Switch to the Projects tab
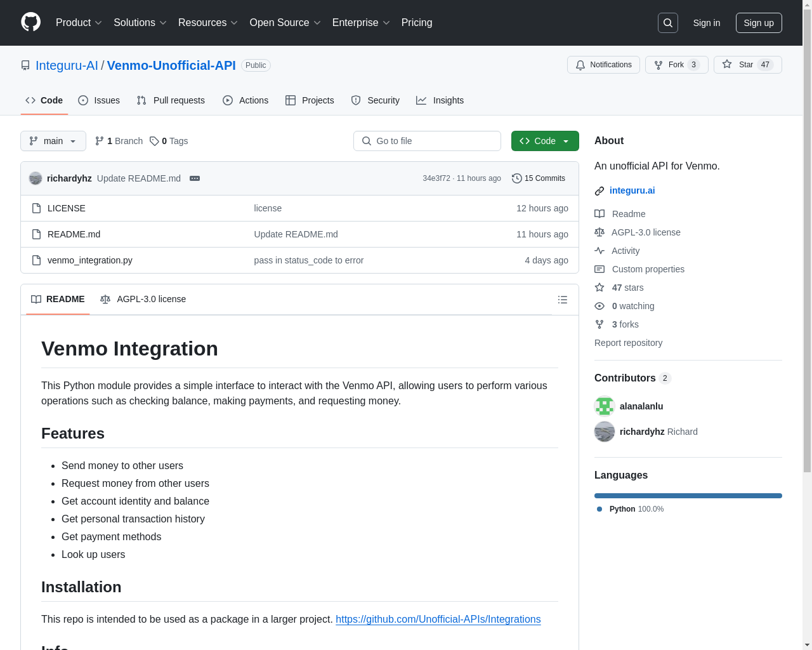 [x=310, y=100]
